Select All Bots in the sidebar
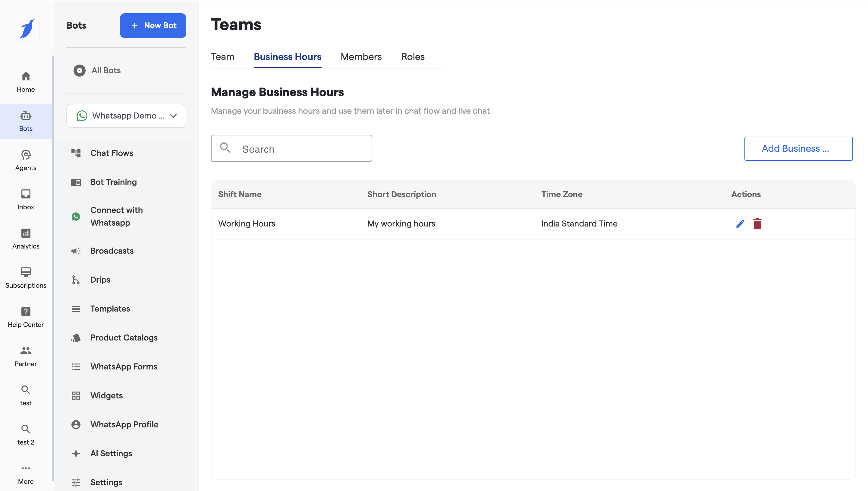 pos(106,71)
